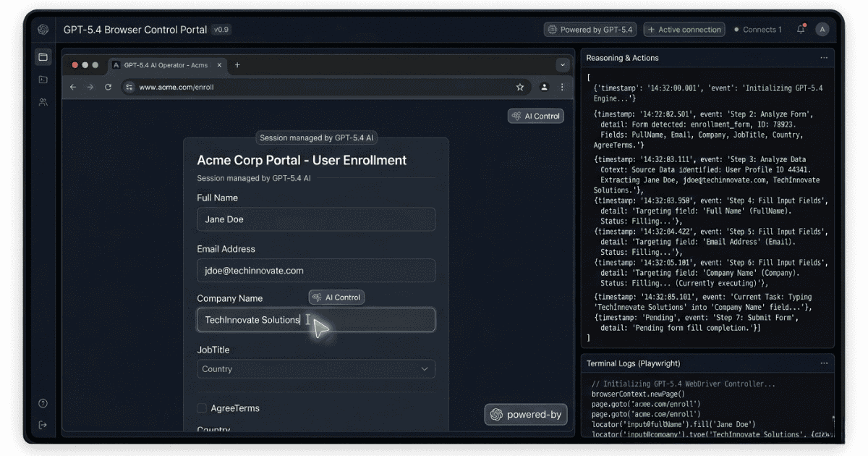Click the AI Control button at top right of page
Viewport: 868px width, 456px height.
coord(536,116)
